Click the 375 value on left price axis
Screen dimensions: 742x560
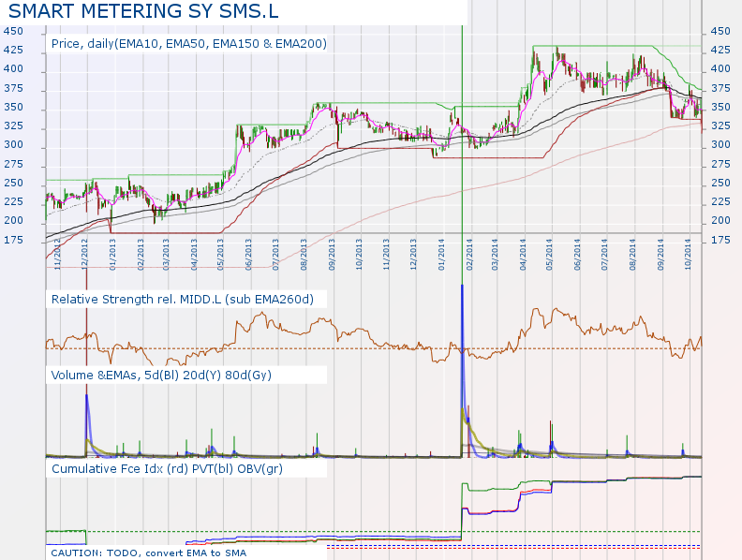coord(13,88)
